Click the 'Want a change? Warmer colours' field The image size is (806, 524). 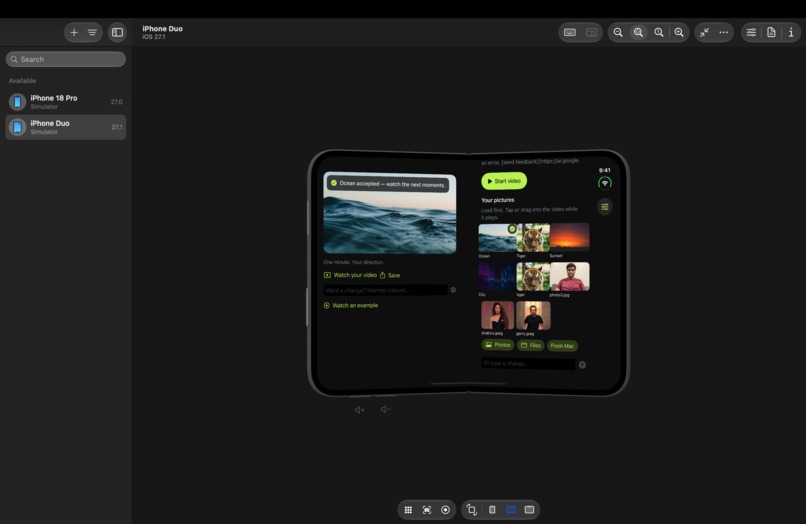[x=385, y=290]
